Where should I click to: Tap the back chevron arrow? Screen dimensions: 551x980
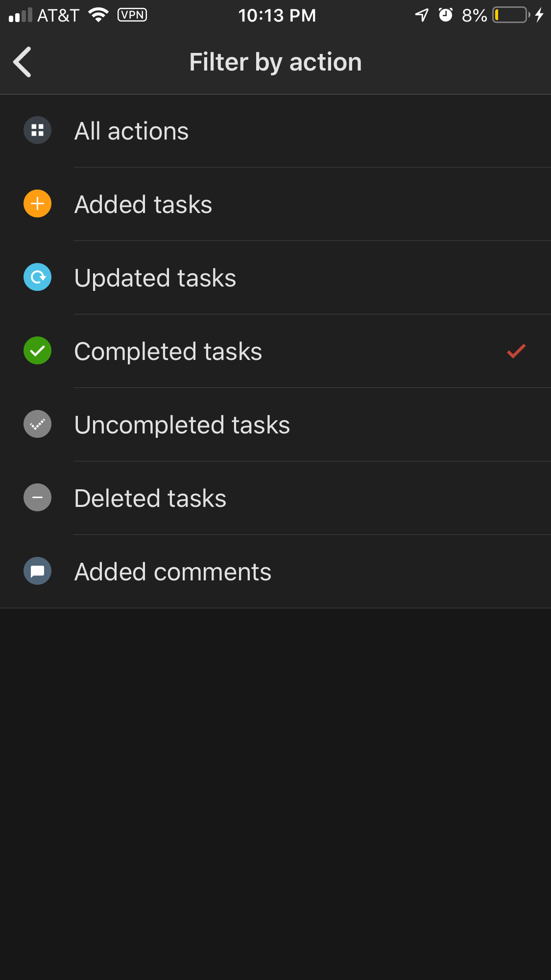tap(23, 62)
